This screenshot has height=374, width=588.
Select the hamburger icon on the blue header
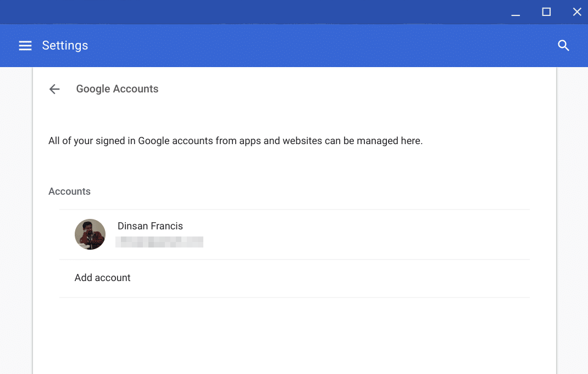(x=25, y=46)
